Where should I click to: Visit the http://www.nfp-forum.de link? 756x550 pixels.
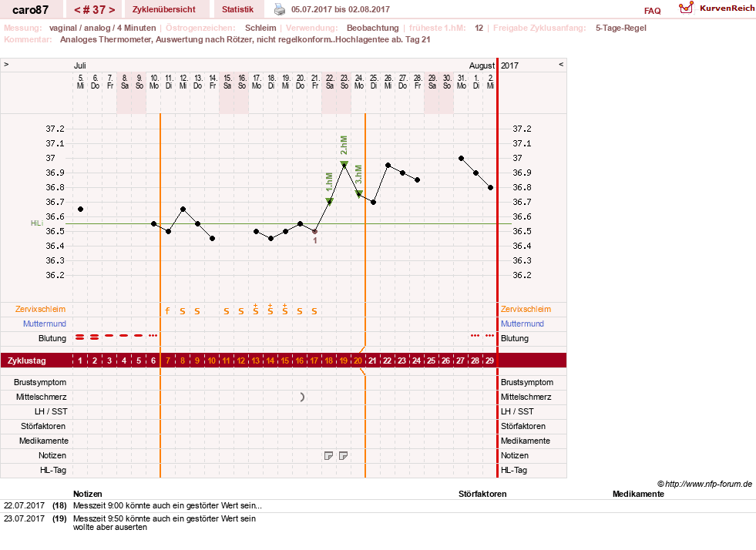708,484
